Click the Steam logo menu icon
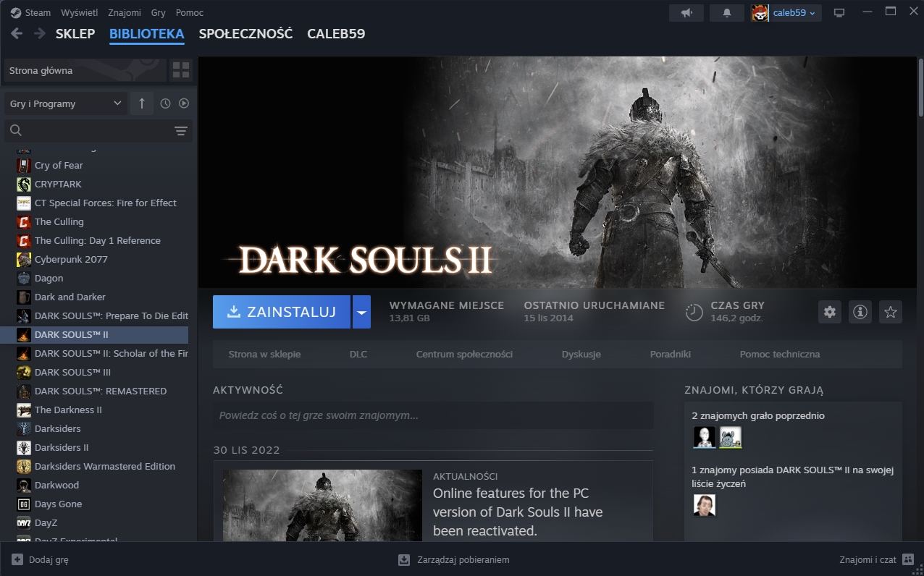This screenshot has height=576, width=924. pyautogui.click(x=16, y=13)
